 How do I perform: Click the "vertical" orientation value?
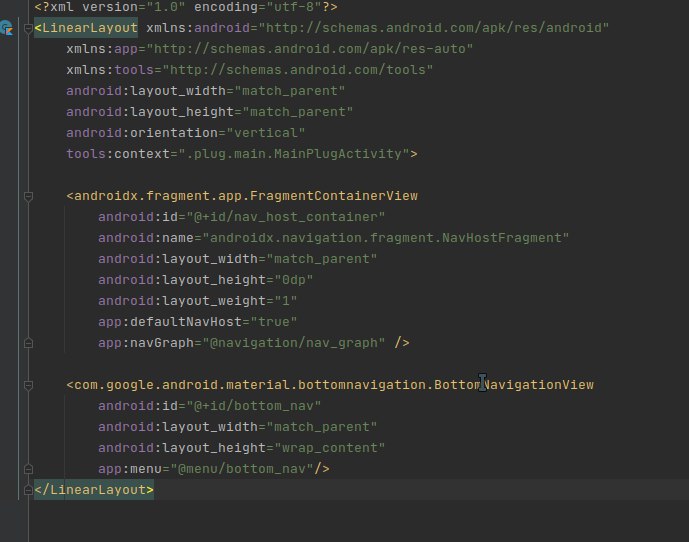pos(265,133)
